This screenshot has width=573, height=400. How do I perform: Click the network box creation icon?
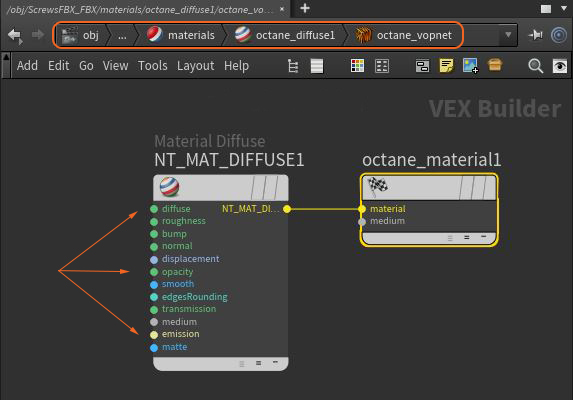tap(422, 66)
